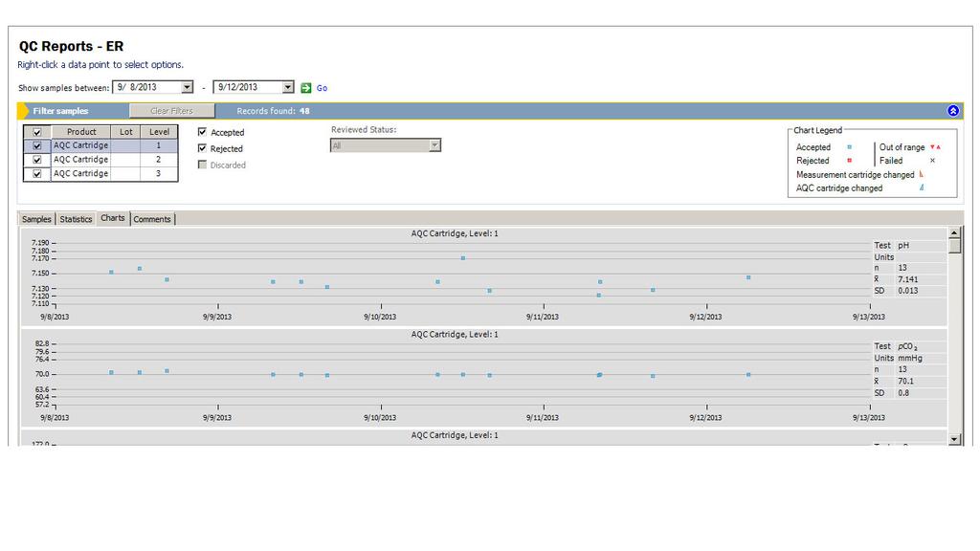Click the Out of range triangle markers in legend

tap(936, 147)
